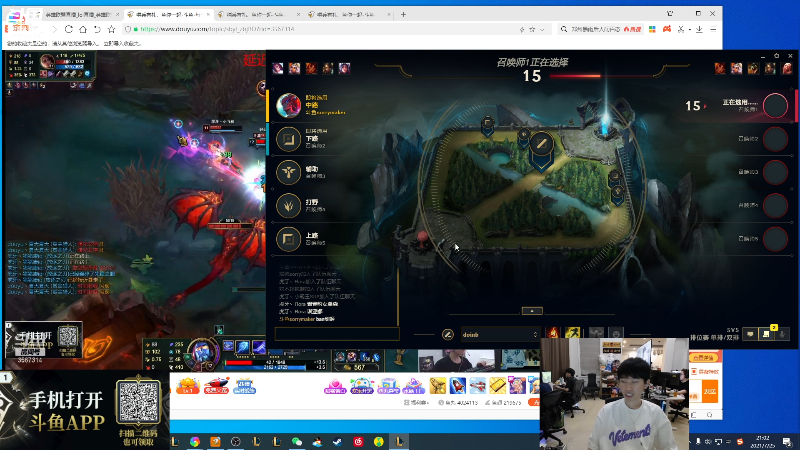Reload the browser page

tap(69, 29)
